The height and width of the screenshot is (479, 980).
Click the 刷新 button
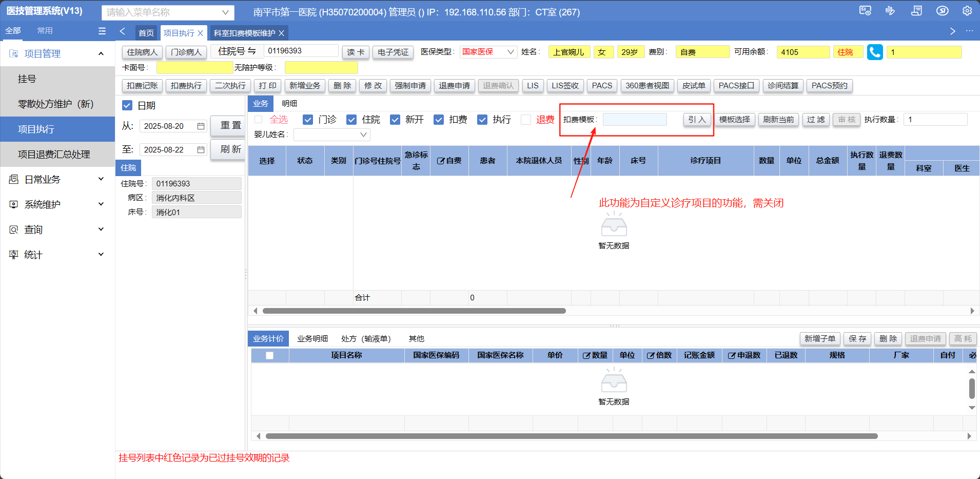coord(227,149)
